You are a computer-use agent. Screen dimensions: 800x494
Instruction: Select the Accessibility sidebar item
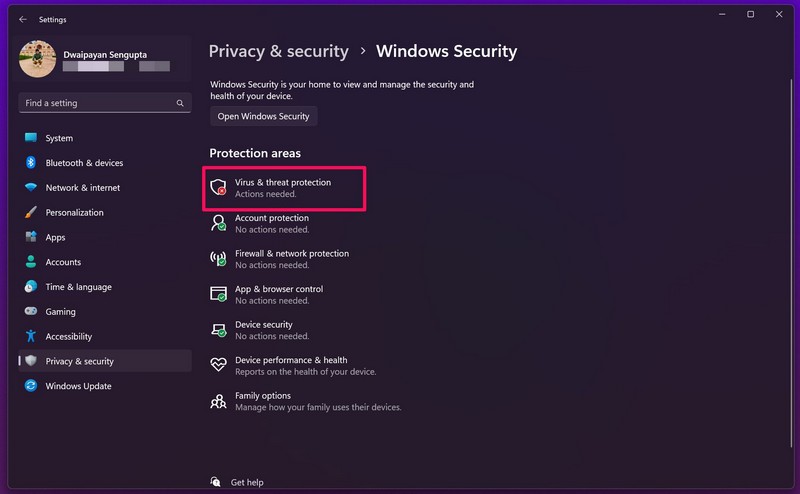68,337
